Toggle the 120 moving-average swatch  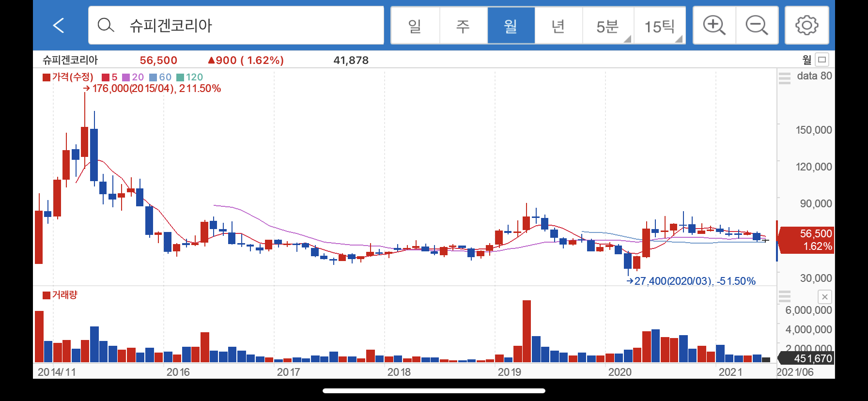point(180,77)
